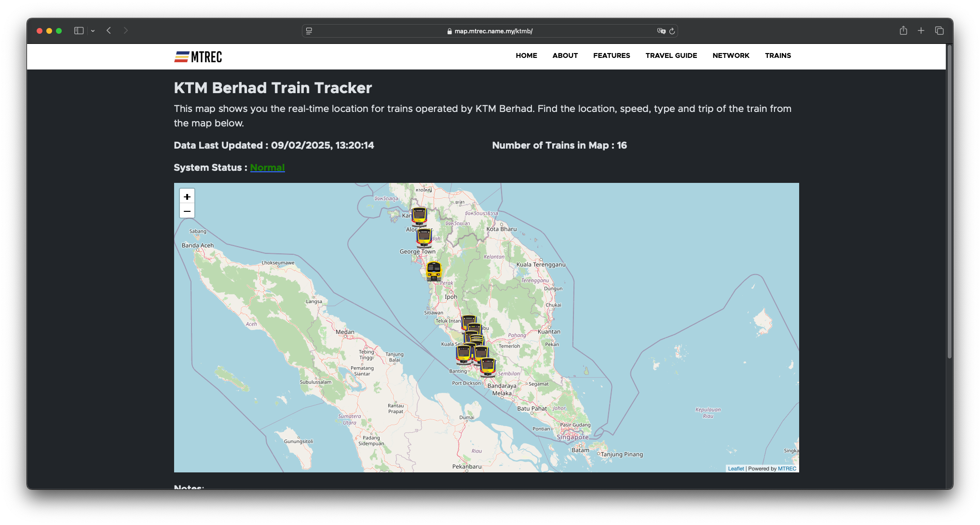Click the train icon near George Town

tap(424, 237)
